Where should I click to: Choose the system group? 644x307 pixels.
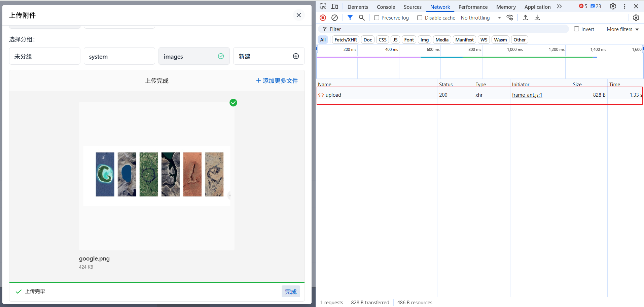pos(119,56)
